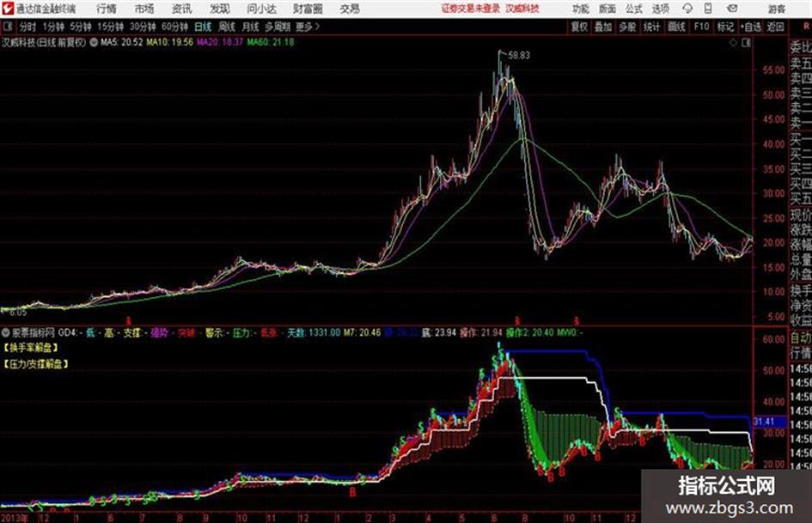Image resolution: width=812 pixels, height=523 pixels.
Task: Toggle the right info panel icon
Action: [746, 43]
